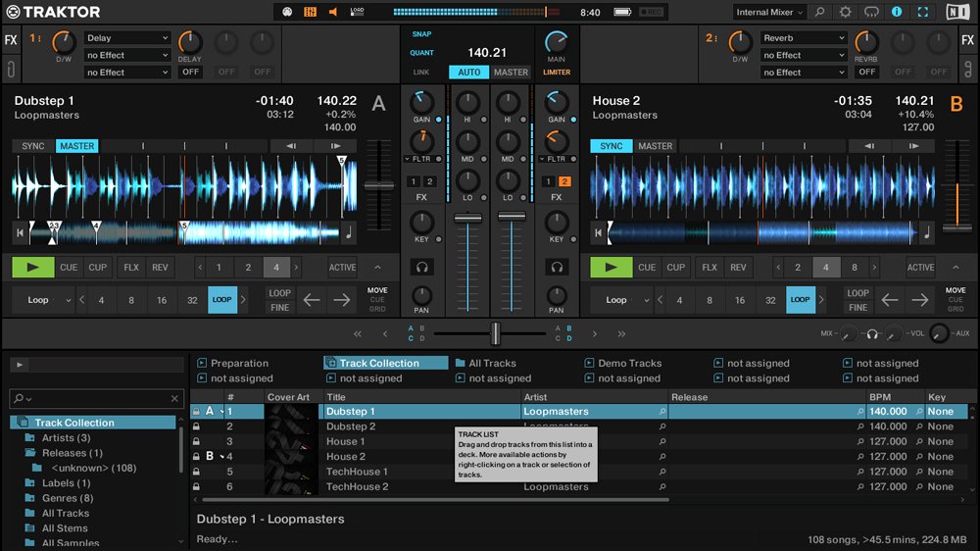Enable SYNC on Deck A
The image size is (980, 551).
point(33,146)
